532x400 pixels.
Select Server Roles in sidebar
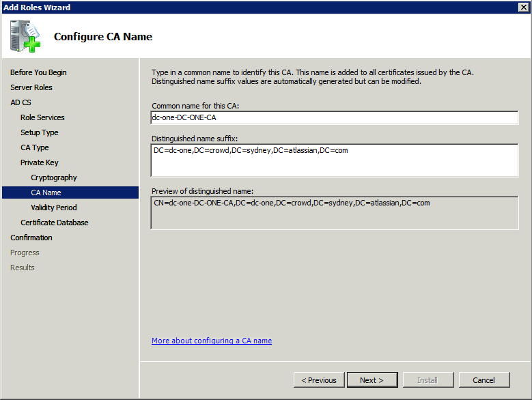(31, 87)
